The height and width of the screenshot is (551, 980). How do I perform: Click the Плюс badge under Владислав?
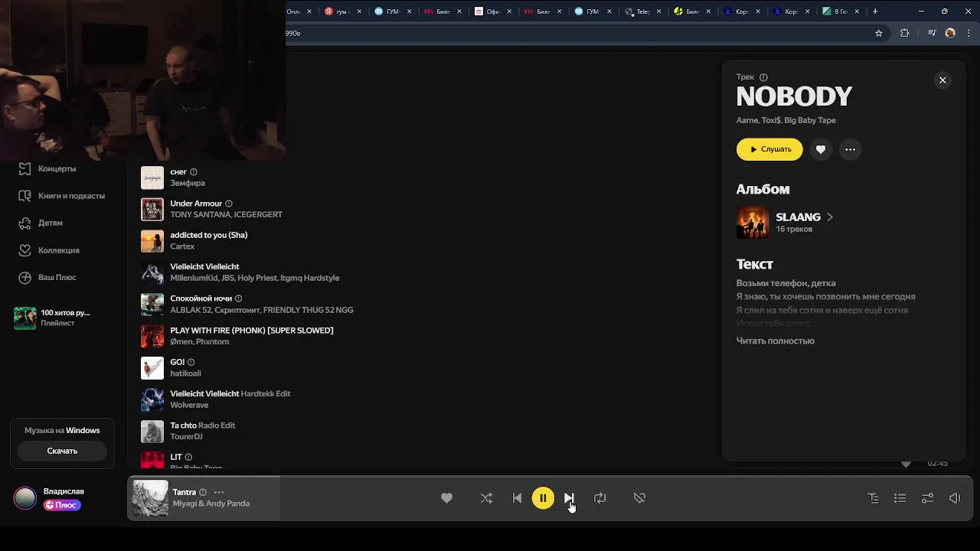click(62, 505)
